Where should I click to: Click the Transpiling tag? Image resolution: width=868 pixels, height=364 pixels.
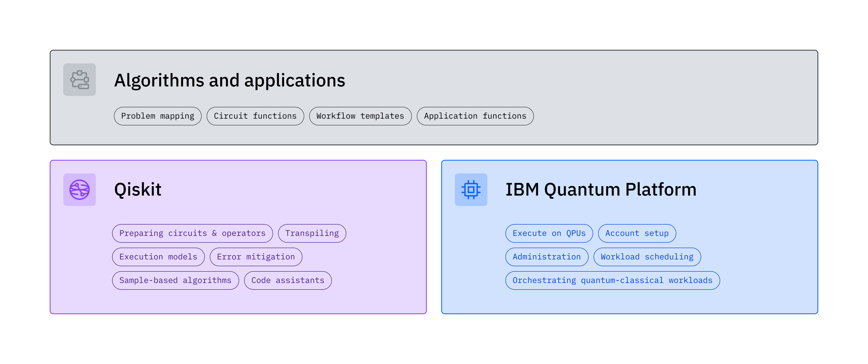312,233
